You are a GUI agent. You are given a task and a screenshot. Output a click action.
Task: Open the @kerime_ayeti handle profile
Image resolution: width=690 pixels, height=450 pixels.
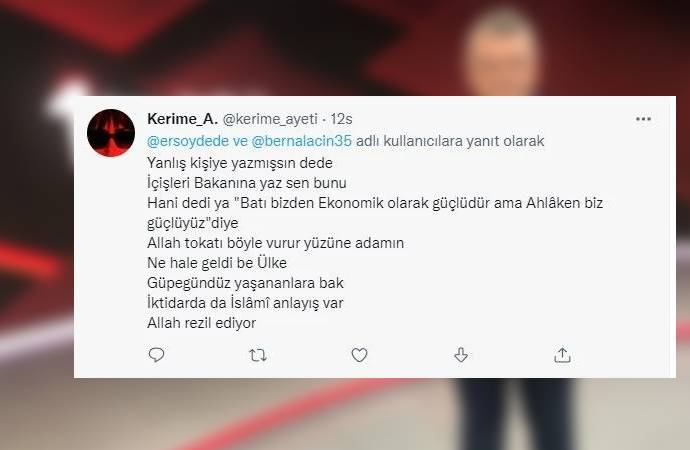[x=270, y=119]
